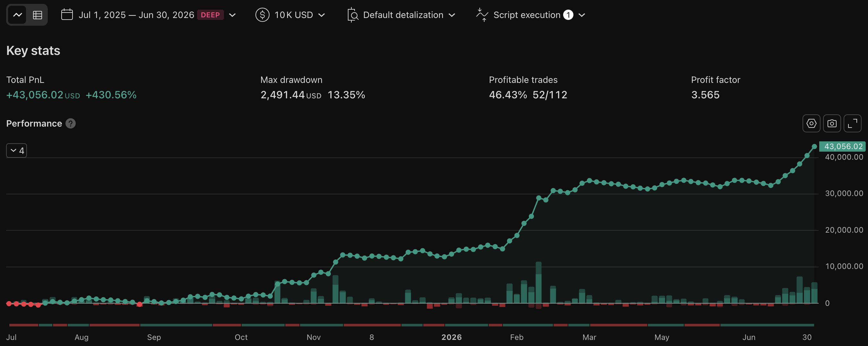Click the DEEP backtesting badge
This screenshot has height=346, width=868.
[x=210, y=15]
